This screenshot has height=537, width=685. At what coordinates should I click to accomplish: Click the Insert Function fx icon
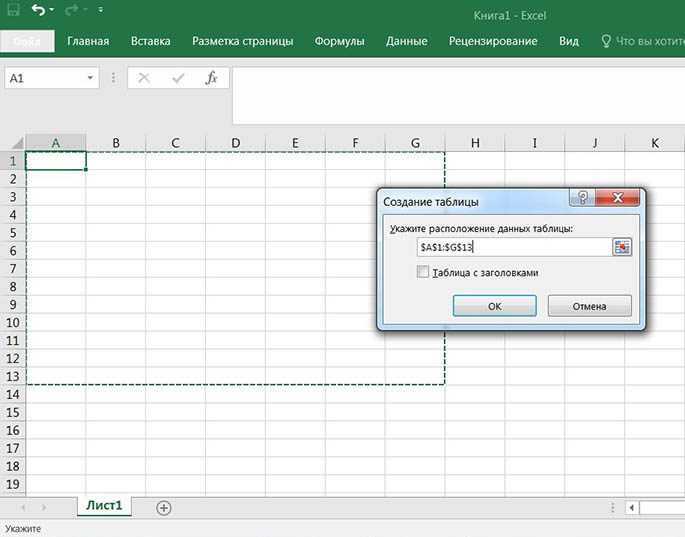pos(211,78)
